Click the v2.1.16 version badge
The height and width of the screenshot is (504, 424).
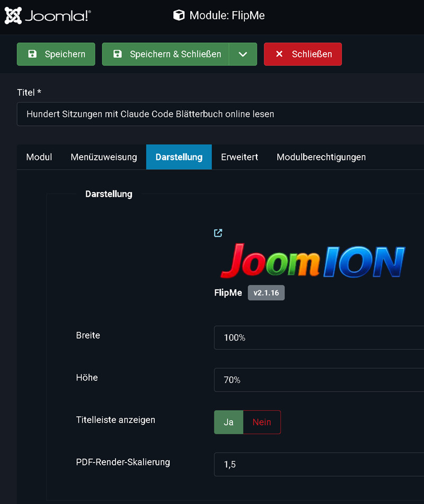pos(266,293)
